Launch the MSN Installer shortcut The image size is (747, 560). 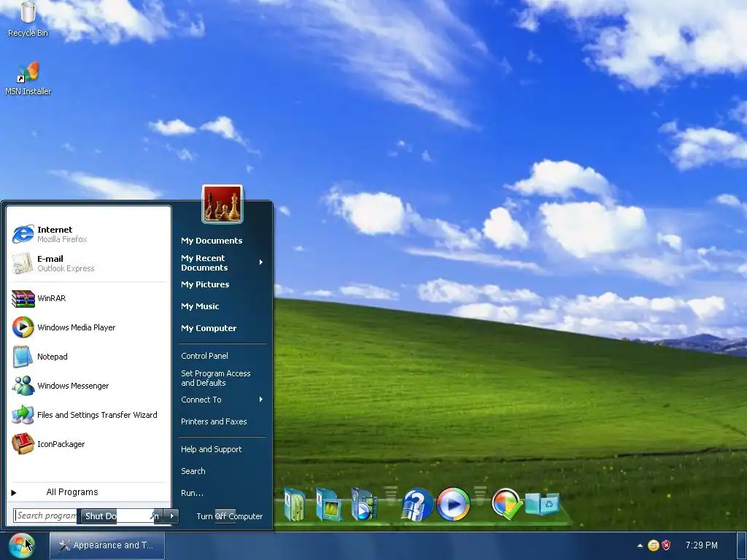(x=28, y=78)
